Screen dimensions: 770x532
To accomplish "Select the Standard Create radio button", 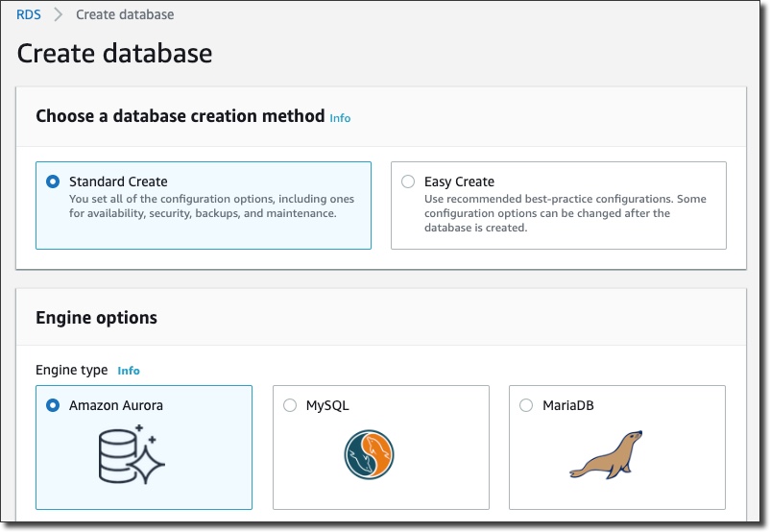I will click(x=53, y=181).
